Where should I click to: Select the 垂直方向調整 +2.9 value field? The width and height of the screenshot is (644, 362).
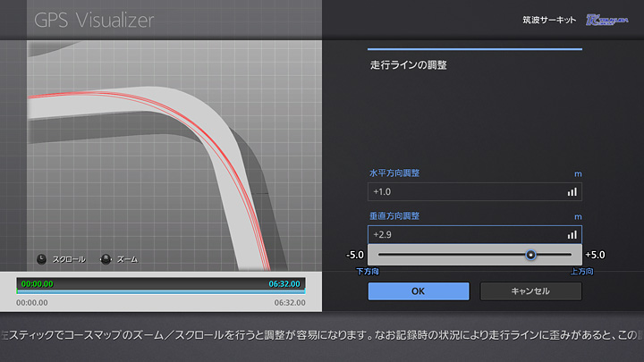click(465, 234)
